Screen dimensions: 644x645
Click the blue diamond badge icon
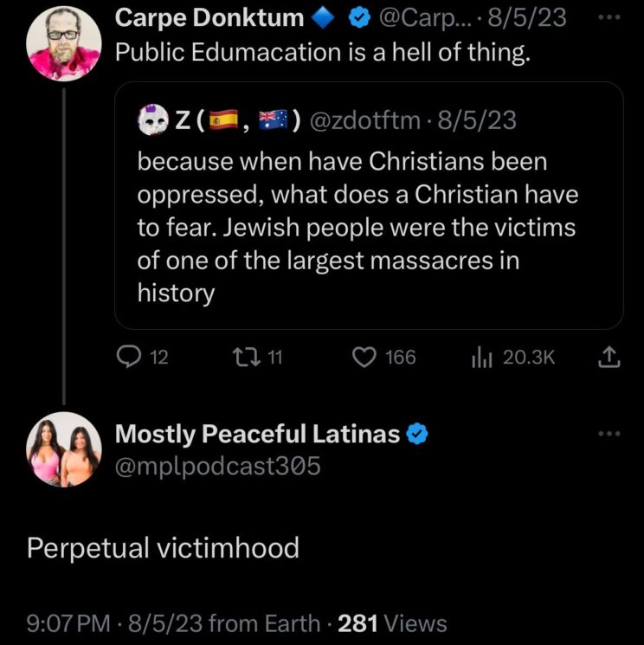[323, 17]
